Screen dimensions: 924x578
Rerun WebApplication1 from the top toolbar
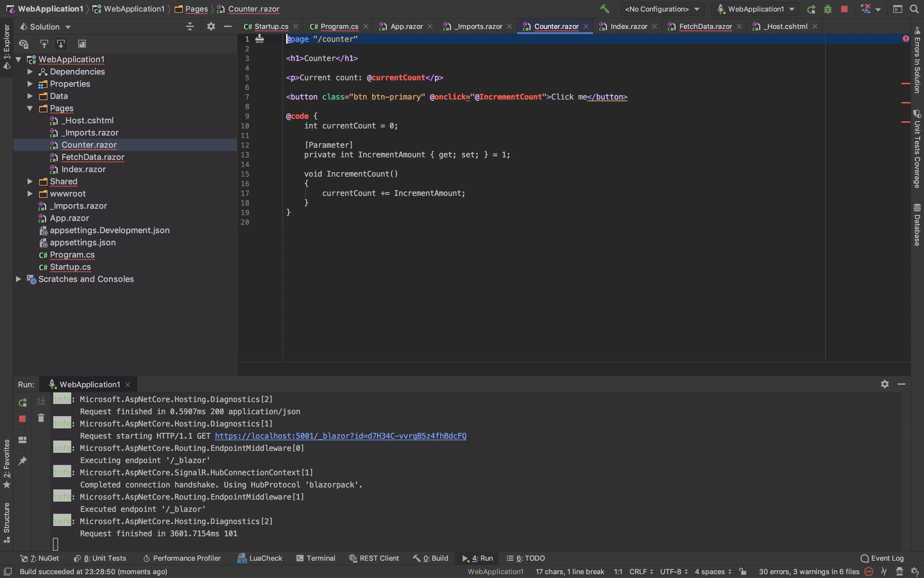tap(811, 9)
